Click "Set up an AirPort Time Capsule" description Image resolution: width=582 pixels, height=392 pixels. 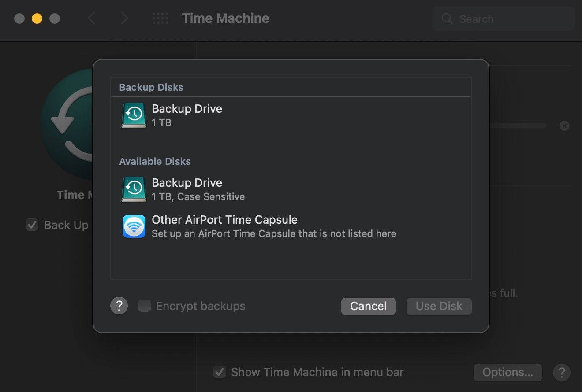(274, 233)
